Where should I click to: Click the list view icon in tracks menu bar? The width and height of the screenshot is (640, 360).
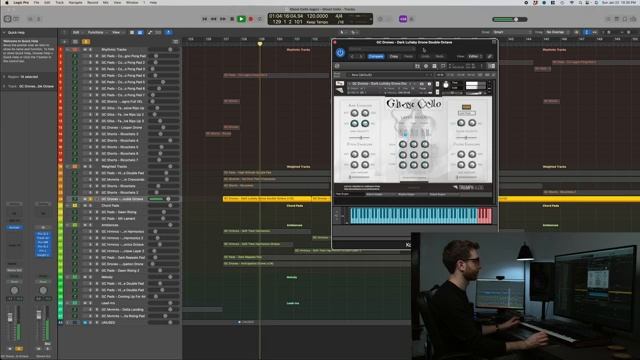click(x=132, y=32)
